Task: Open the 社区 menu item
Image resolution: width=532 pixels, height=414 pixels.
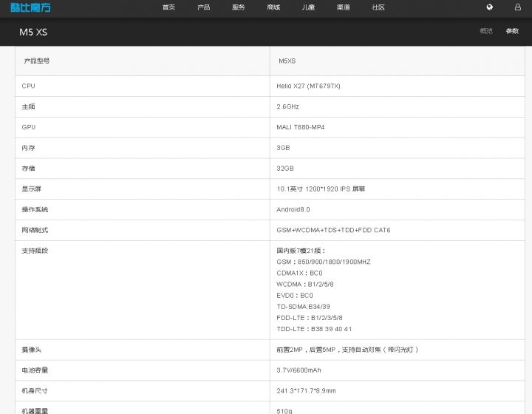Action: tap(378, 7)
